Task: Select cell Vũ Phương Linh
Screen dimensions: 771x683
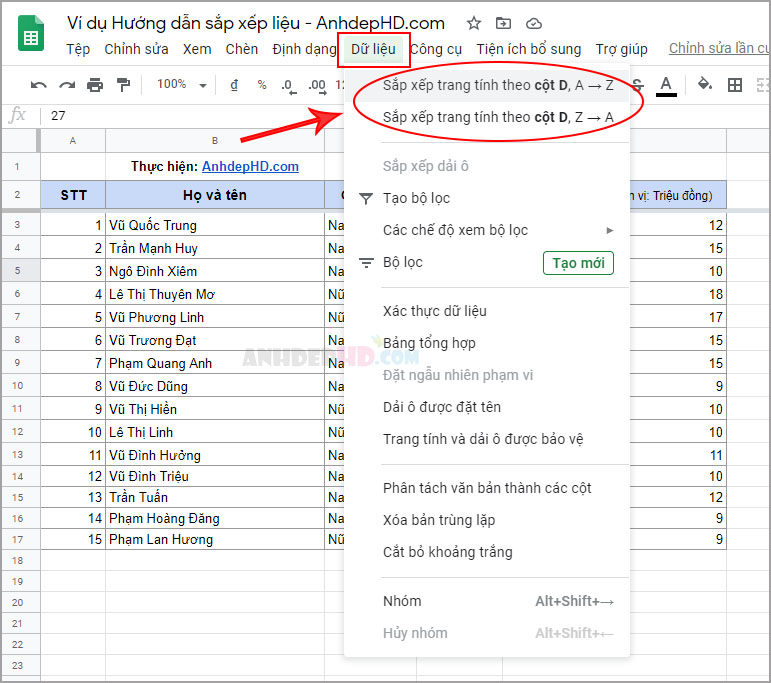Action: coord(215,317)
